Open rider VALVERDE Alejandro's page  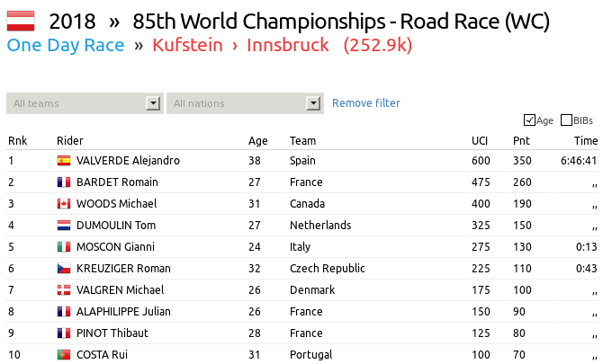point(128,161)
